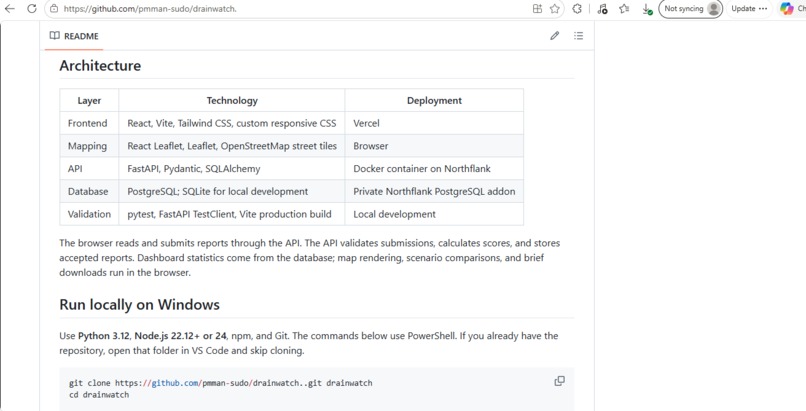Click 'pytest, FastAPI TestClient' cell
806x411 pixels.
pos(232,214)
